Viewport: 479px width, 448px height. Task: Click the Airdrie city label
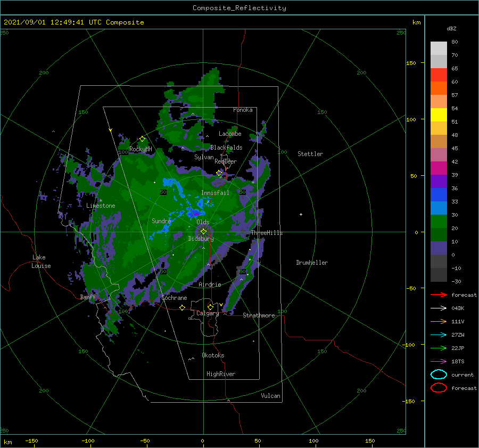[x=210, y=284]
